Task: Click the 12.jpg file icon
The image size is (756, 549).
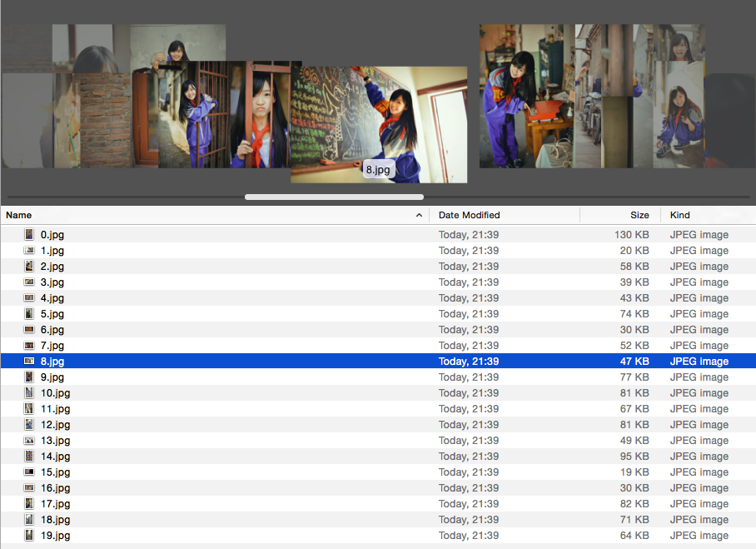Action: point(29,425)
